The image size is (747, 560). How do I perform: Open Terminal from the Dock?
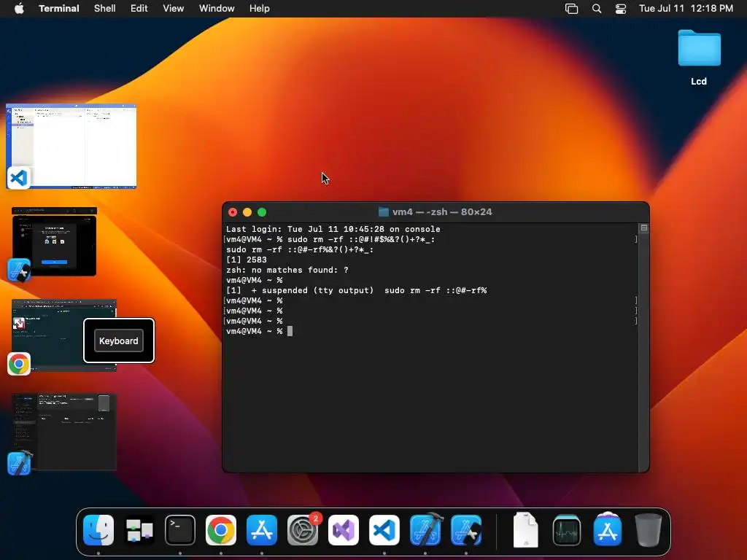pos(180,530)
